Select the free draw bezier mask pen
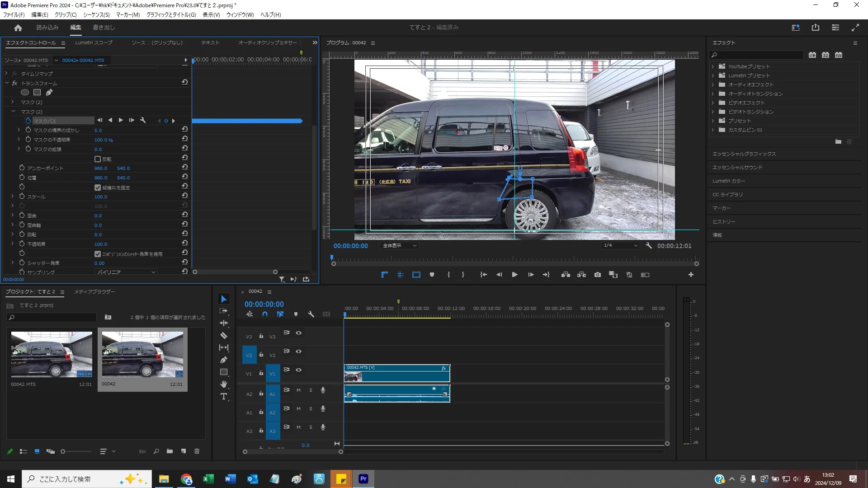The image size is (868, 488). (x=49, y=92)
